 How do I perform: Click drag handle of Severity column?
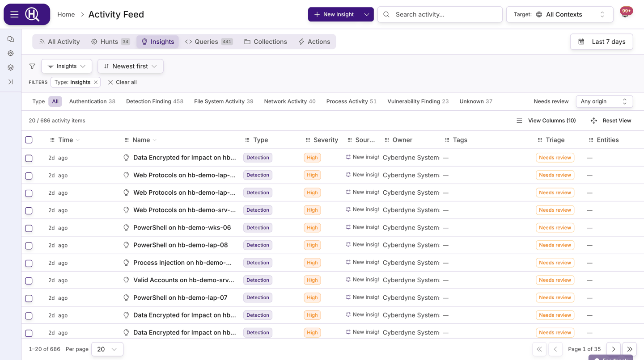coord(308,140)
